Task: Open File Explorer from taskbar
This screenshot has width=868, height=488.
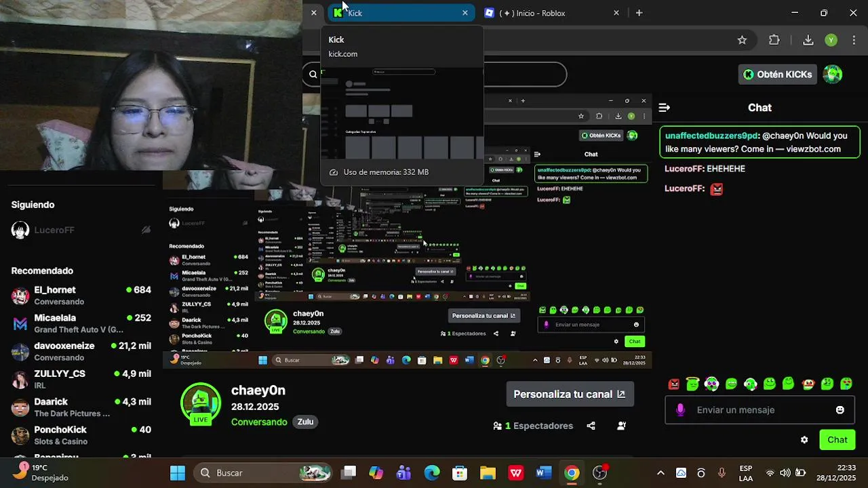Action: click(x=488, y=473)
